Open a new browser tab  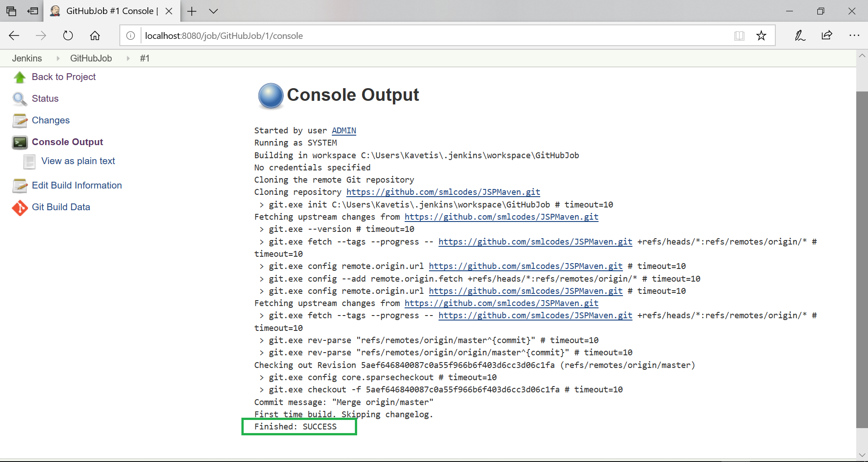[x=192, y=11]
